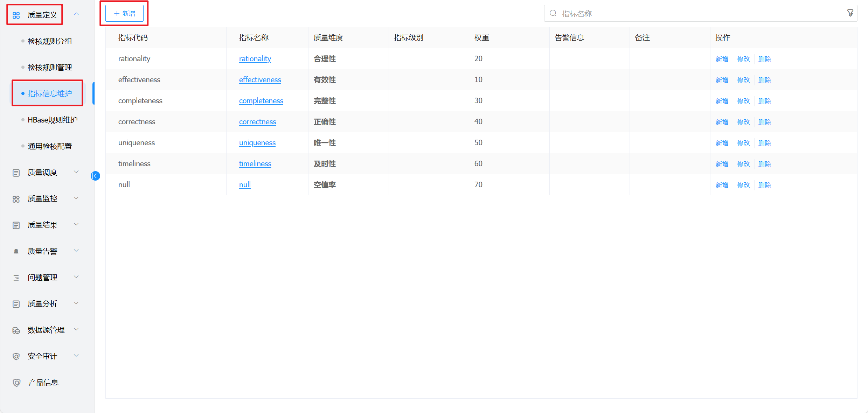Click the 质量告警 bell icon
868x413 pixels.
coord(16,251)
